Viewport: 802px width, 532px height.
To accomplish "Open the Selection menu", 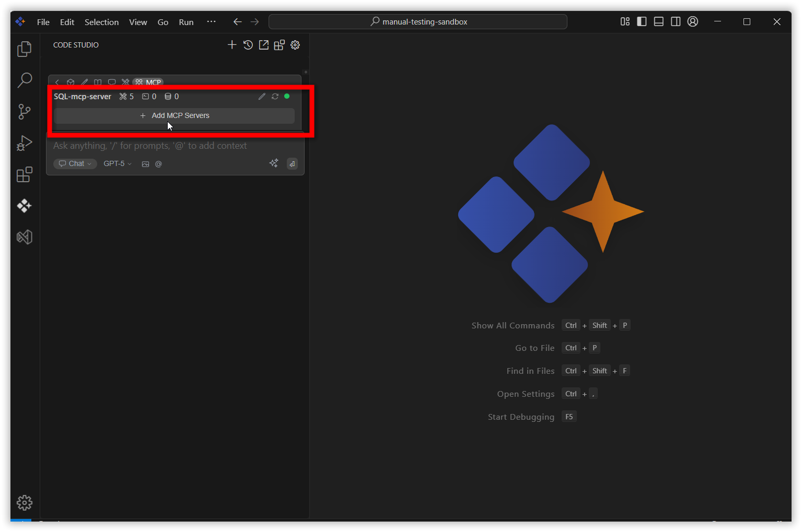I will point(101,22).
